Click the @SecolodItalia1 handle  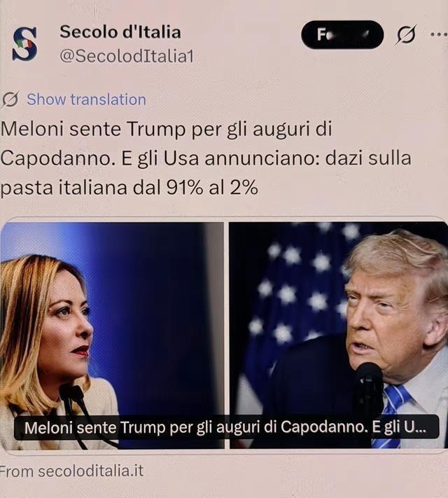127,56
